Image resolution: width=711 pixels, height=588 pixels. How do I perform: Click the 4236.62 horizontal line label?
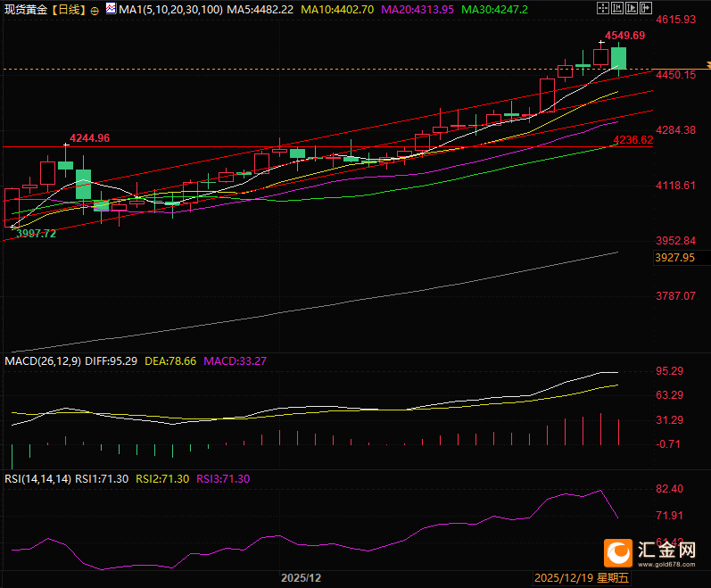[x=633, y=140]
